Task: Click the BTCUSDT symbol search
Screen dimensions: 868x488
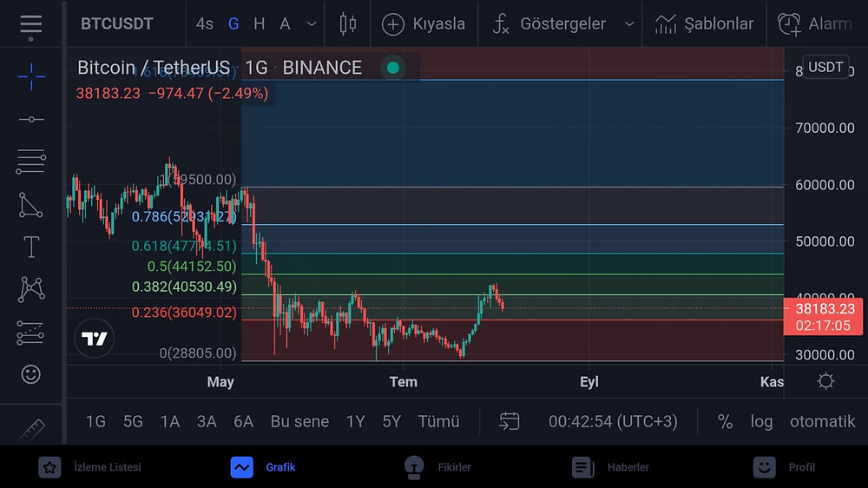Action: [117, 23]
